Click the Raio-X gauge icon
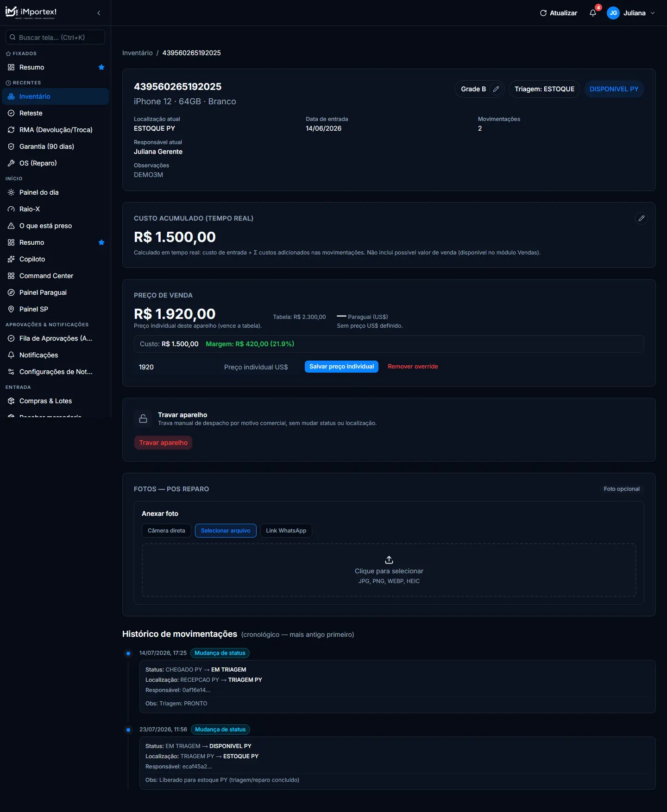This screenshot has width=667, height=812. 11,209
